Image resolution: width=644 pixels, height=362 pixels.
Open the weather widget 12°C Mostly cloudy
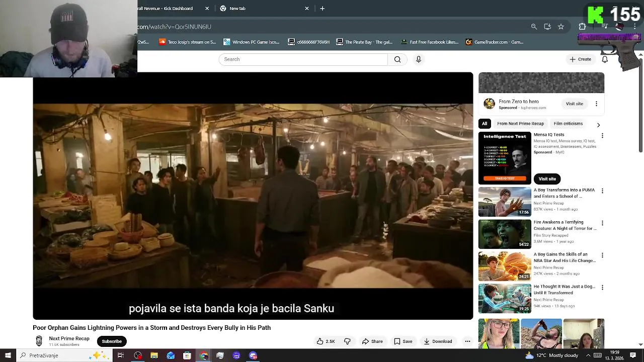tap(551, 355)
